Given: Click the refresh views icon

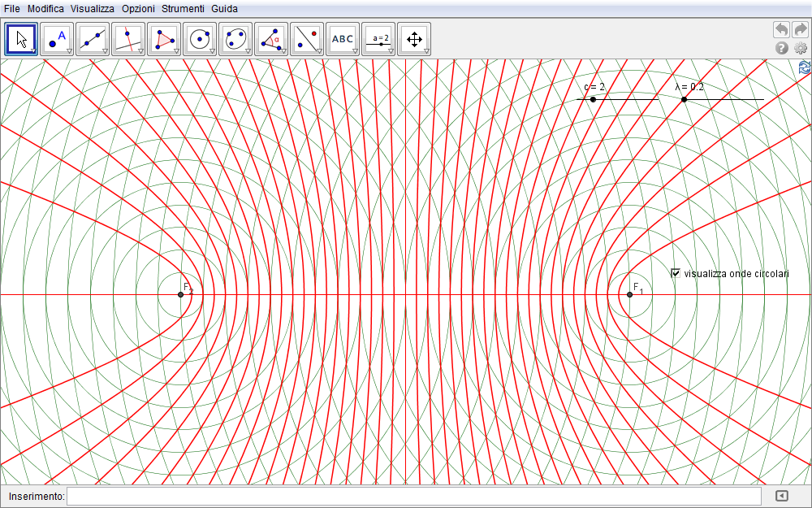Looking at the screenshot, I should tap(804, 67).
